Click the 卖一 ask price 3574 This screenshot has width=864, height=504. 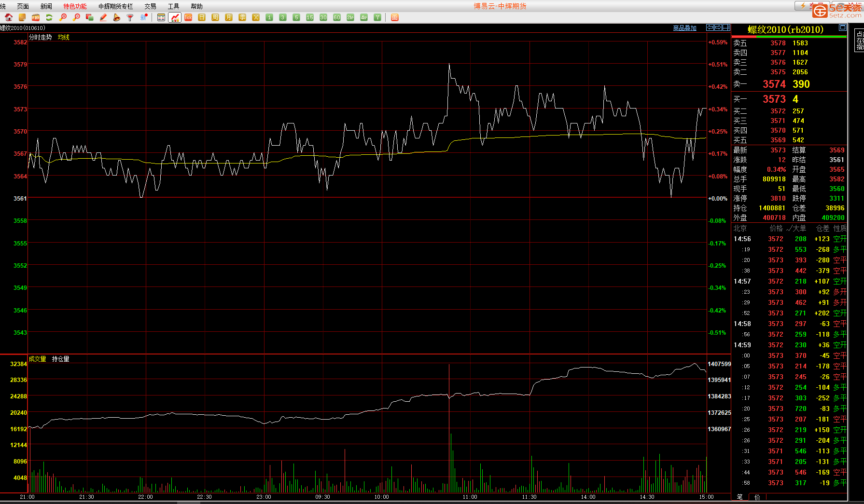pyautogui.click(x=774, y=84)
